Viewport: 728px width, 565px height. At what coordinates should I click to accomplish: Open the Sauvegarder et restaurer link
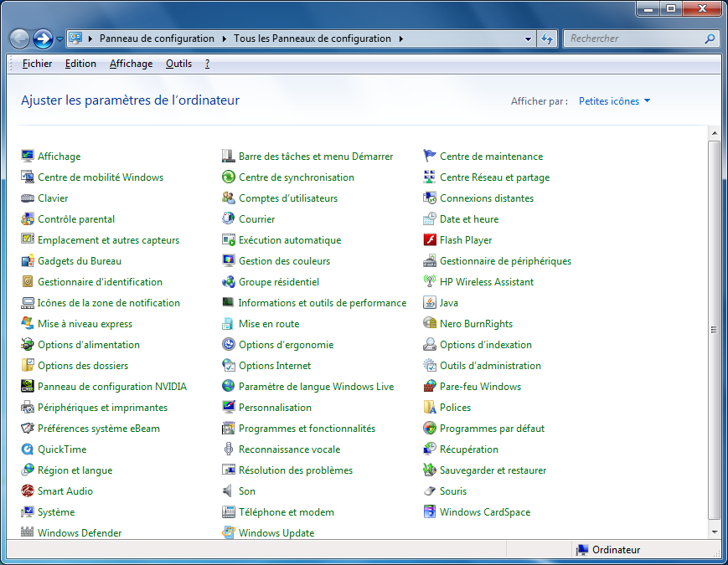pyautogui.click(x=493, y=470)
